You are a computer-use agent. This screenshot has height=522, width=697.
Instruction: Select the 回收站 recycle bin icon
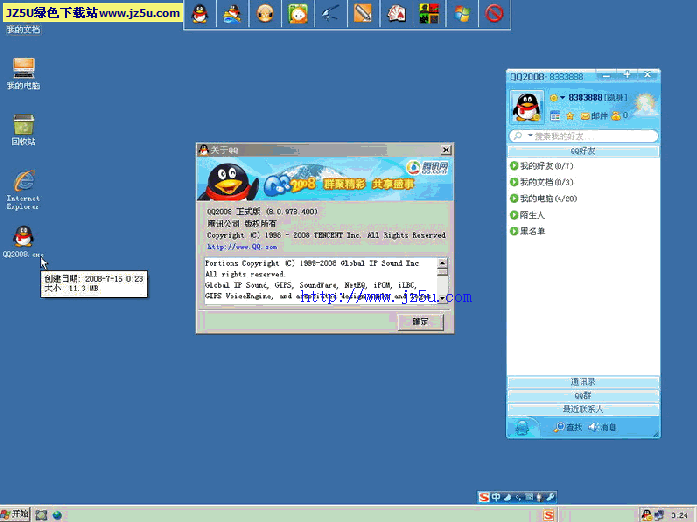click(24, 130)
